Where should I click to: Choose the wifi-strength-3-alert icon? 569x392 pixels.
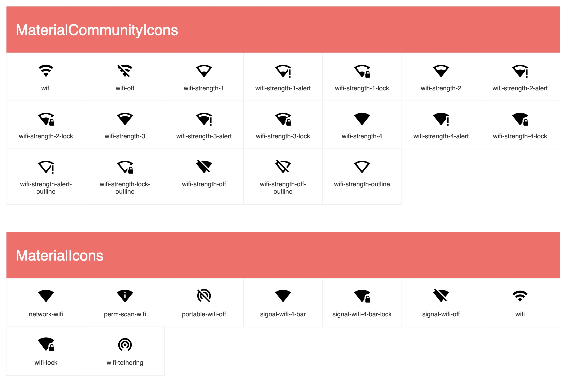(204, 119)
